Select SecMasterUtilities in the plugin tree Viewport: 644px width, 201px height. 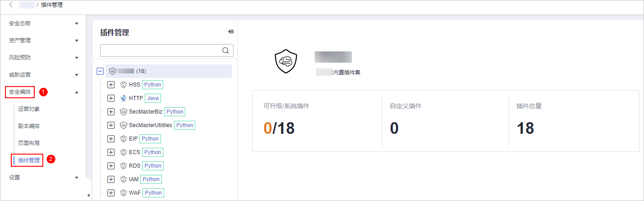click(x=150, y=125)
